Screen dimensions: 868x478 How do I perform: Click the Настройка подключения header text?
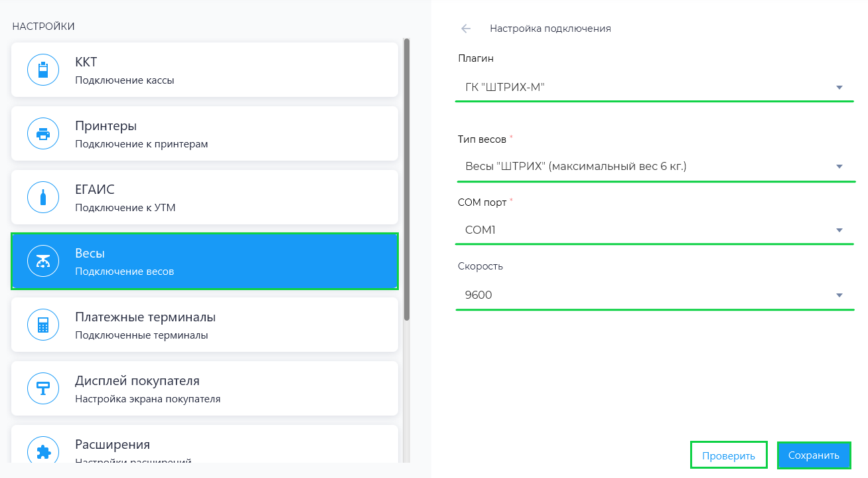tap(550, 29)
